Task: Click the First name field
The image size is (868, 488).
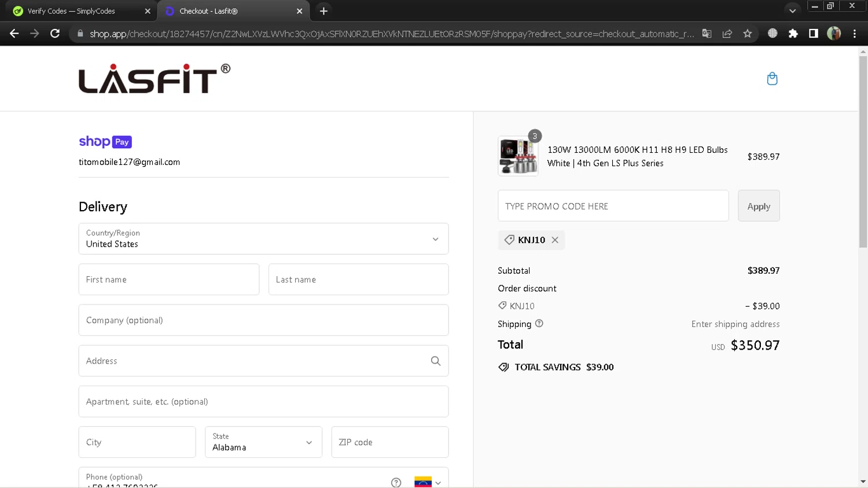Action: [x=168, y=280]
